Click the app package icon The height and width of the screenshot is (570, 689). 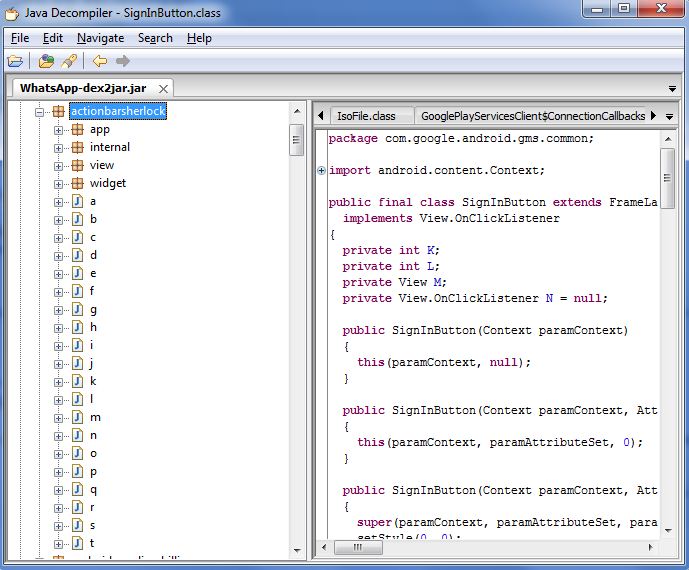click(x=77, y=130)
